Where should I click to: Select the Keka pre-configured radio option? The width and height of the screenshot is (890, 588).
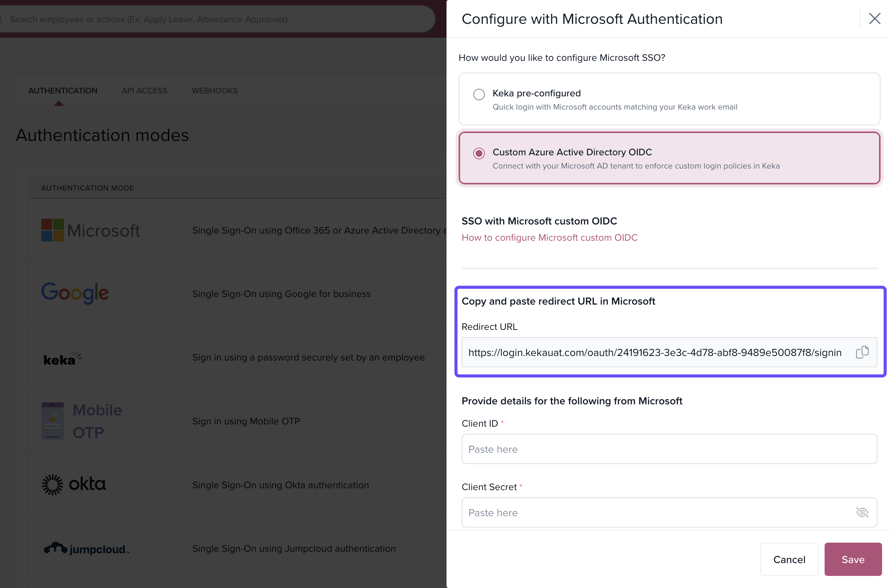[x=479, y=94]
